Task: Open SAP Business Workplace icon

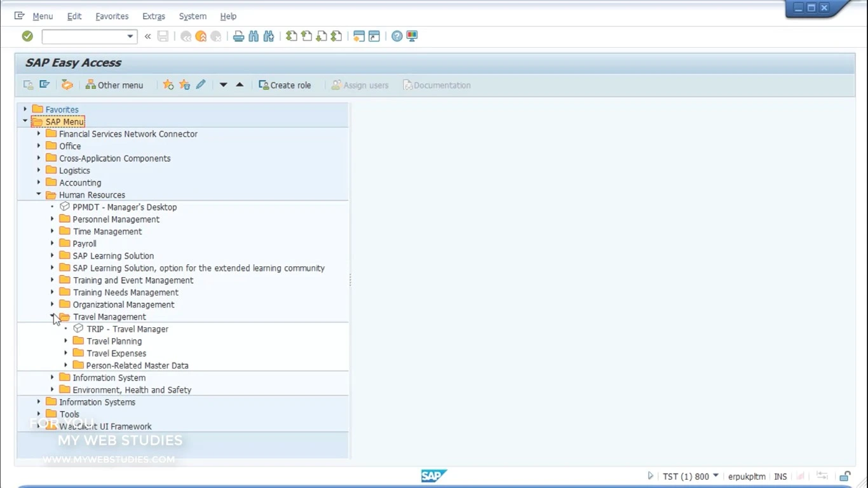Action: coord(67,85)
